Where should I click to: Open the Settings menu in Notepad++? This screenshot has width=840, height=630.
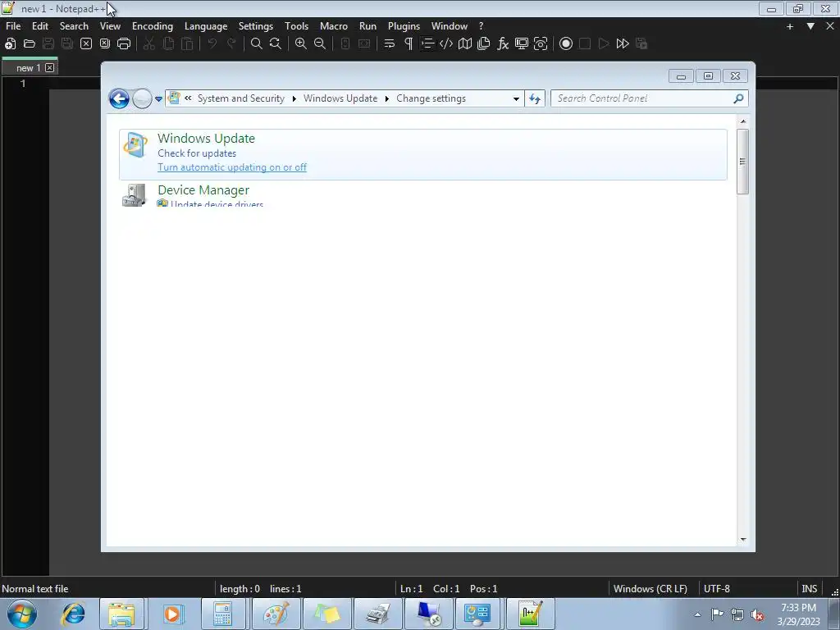256,25
